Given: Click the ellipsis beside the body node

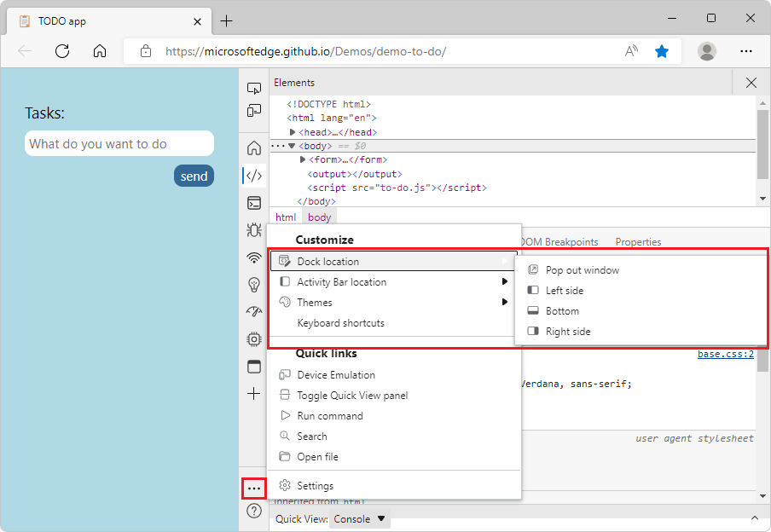Looking at the screenshot, I should pos(278,146).
